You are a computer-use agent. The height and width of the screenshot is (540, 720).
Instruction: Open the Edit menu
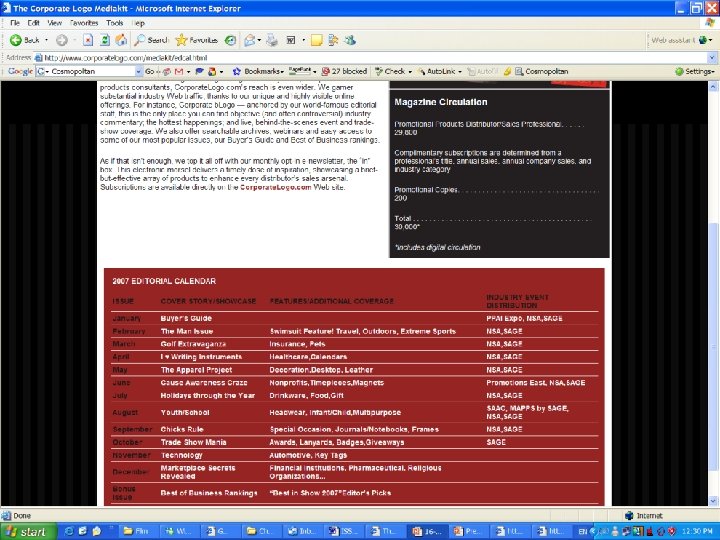[x=33, y=22]
